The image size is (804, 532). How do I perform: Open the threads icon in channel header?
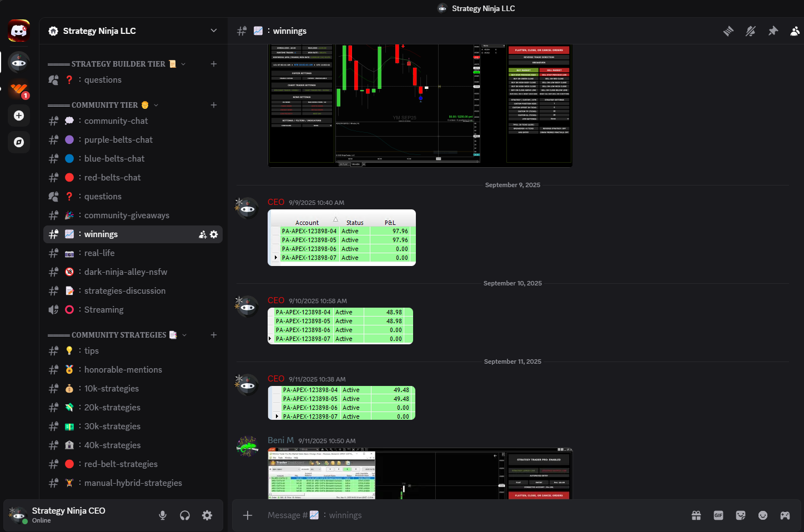coord(728,31)
